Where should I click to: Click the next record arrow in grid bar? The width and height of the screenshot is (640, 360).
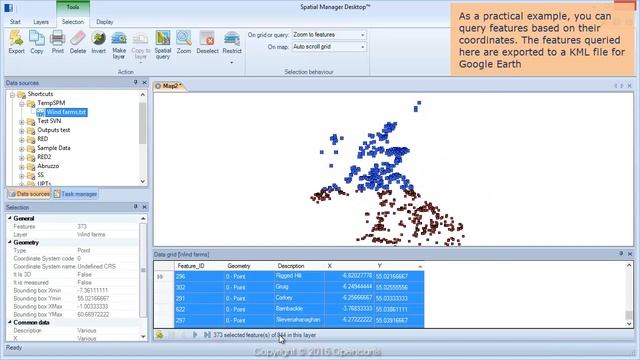pos(195,335)
